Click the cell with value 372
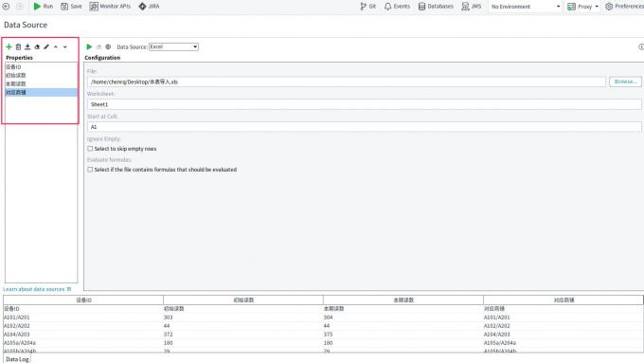The height and width of the screenshot is (363, 644). pos(243,335)
